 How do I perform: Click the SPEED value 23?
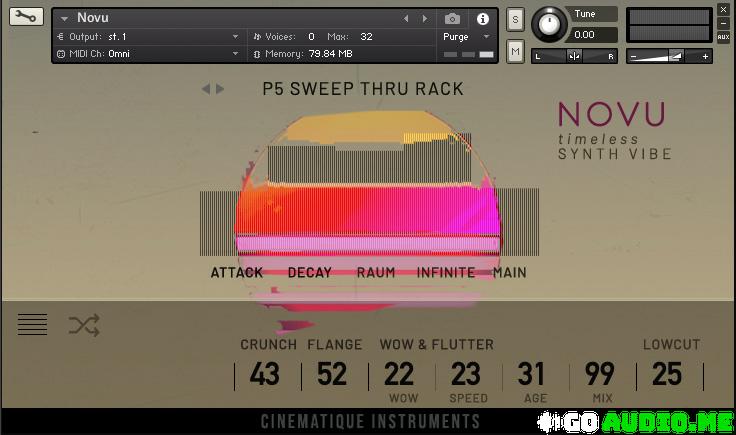[x=466, y=374]
